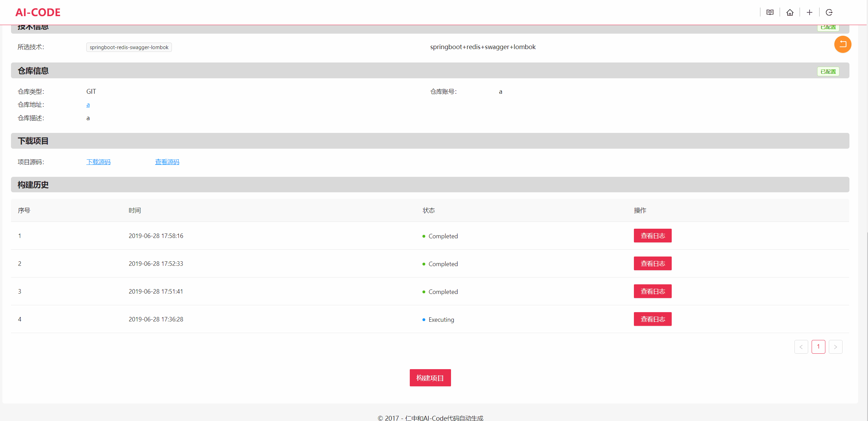View log of 17:51:41 build
Image resolution: width=868 pixels, height=421 pixels.
pos(652,291)
